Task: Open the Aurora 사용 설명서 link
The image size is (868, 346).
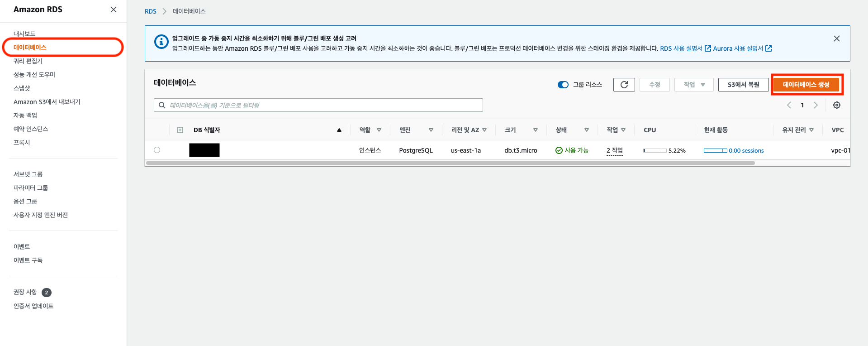Action: pos(738,48)
